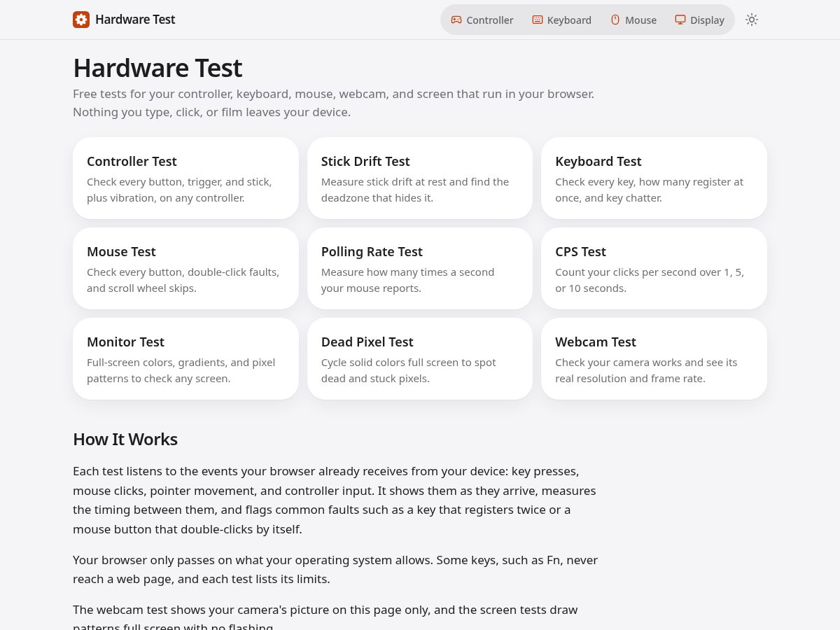Open the Display navigation menu
This screenshot has width=840, height=630.
700,20
